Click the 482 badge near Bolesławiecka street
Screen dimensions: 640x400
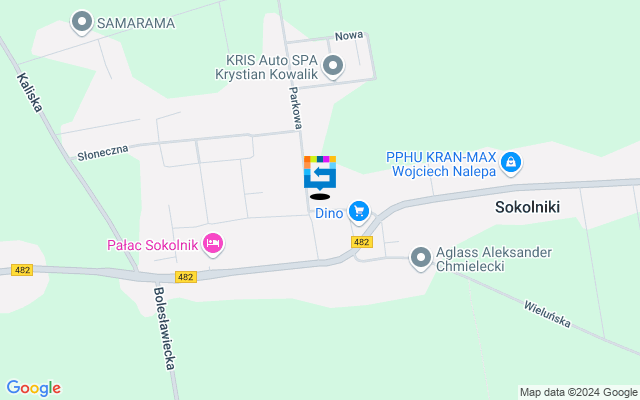tap(186, 277)
